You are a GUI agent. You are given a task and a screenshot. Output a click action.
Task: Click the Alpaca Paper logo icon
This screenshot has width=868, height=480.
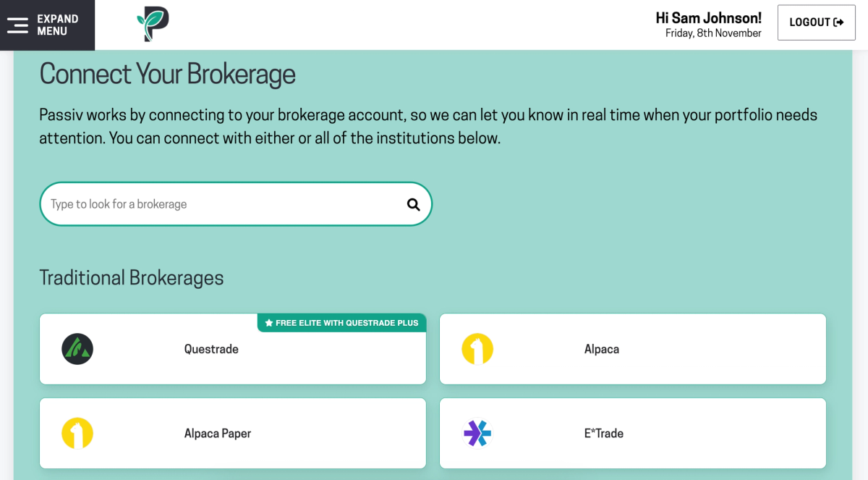(77, 434)
